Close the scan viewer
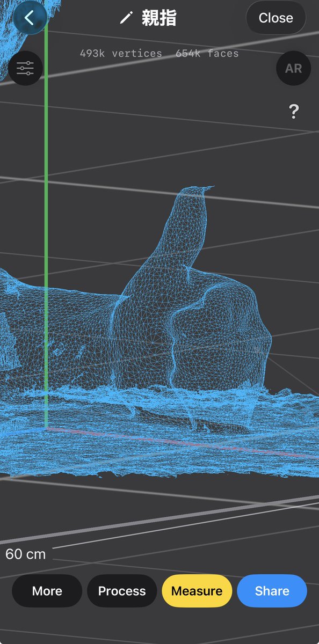The height and width of the screenshot is (644, 319). (x=275, y=18)
